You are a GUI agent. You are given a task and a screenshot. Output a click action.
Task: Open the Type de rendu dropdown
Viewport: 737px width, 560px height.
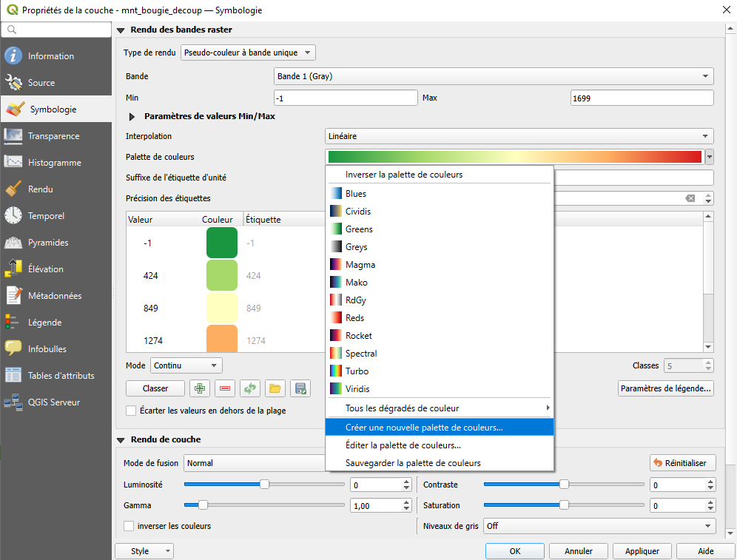point(248,53)
